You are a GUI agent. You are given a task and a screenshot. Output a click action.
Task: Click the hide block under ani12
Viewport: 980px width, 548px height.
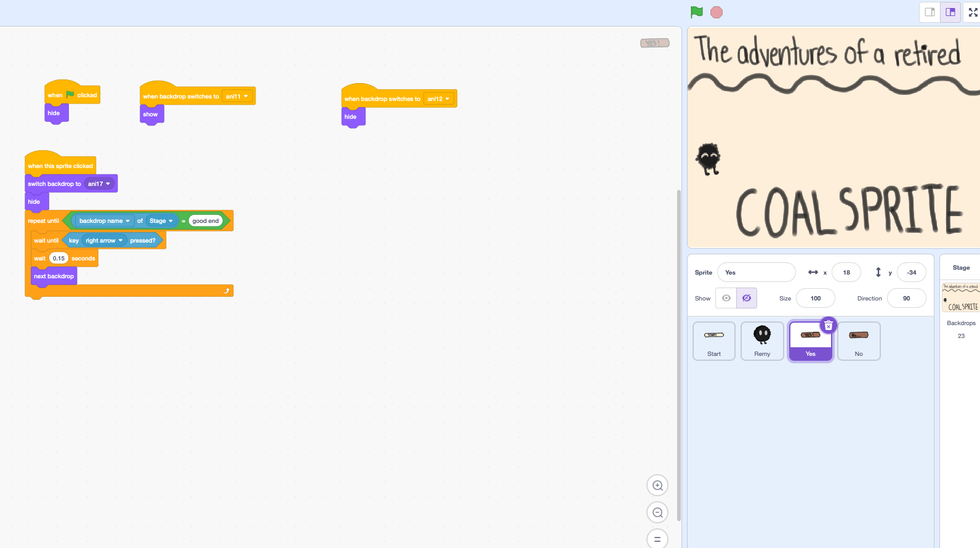(353, 116)
